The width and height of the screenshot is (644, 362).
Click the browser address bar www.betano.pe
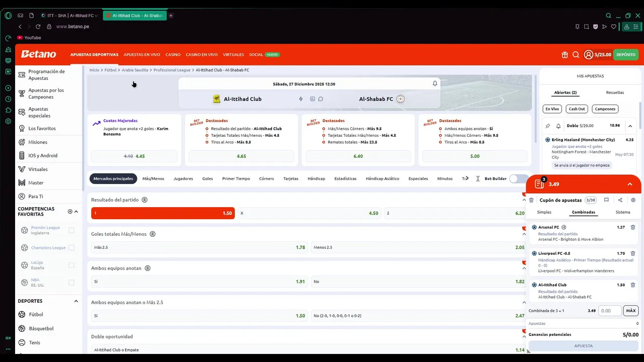click(x=72, y=27)
